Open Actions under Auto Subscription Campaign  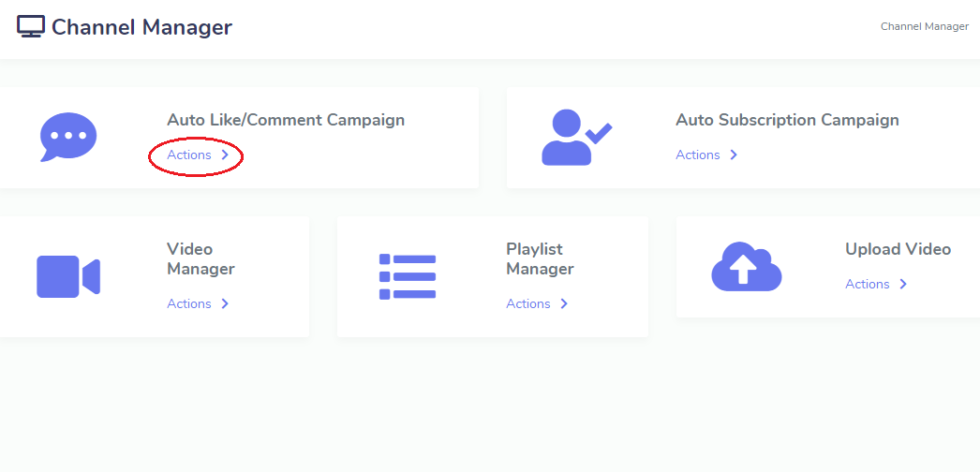coord(697,155)
